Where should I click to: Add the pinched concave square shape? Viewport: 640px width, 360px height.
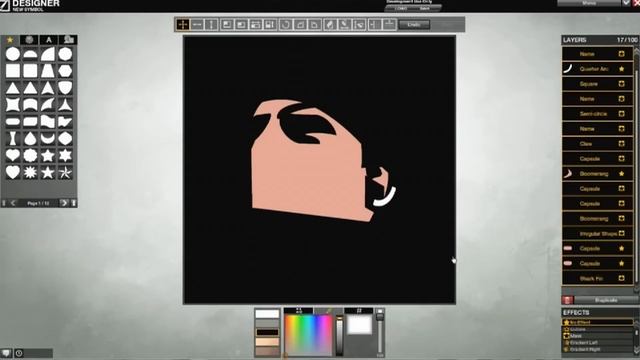click(13, 105)
